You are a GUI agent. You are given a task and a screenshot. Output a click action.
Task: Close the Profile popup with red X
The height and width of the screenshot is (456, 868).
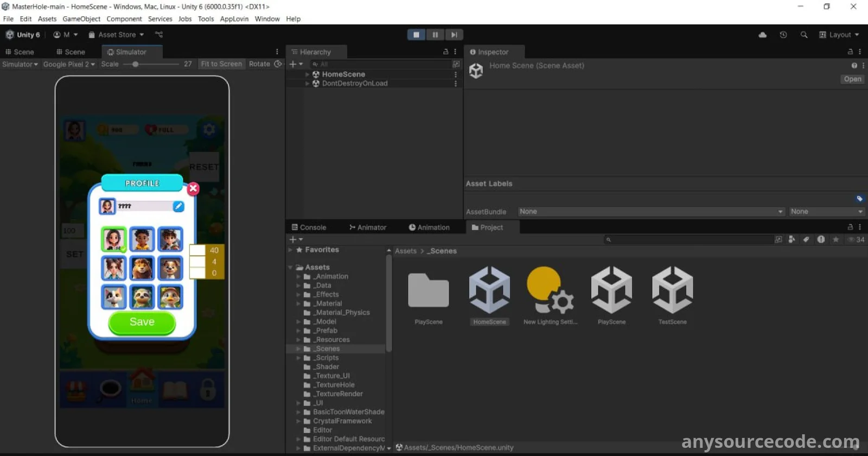click(x=193, y=189)
